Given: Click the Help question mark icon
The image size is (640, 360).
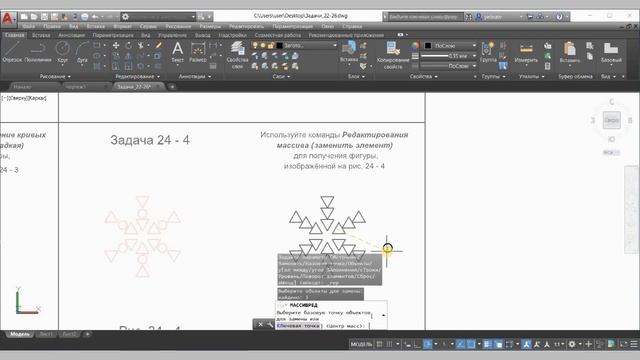Looking at the screenshot, I should [560, 17].
